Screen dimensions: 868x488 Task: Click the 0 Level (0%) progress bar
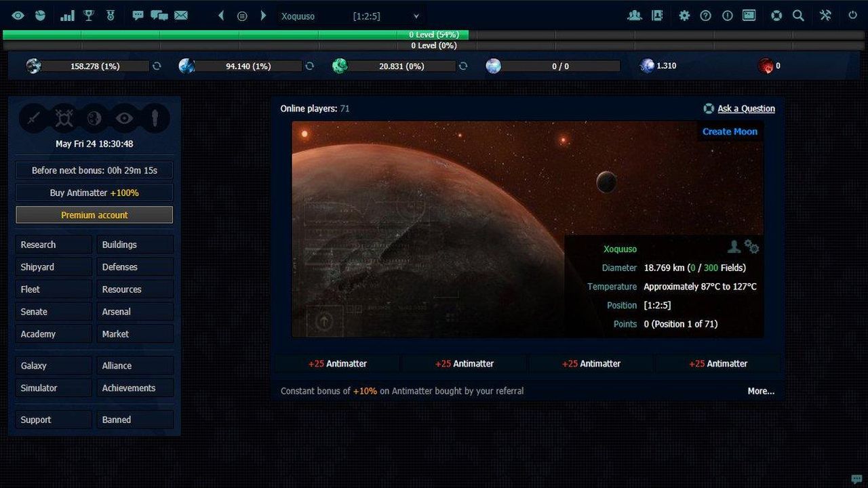click(434, 45)
